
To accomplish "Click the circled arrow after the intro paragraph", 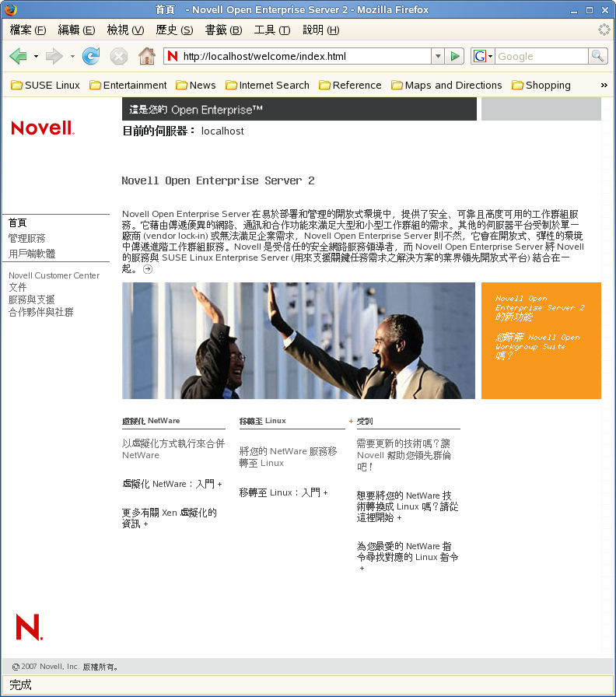I will point(148,269).
